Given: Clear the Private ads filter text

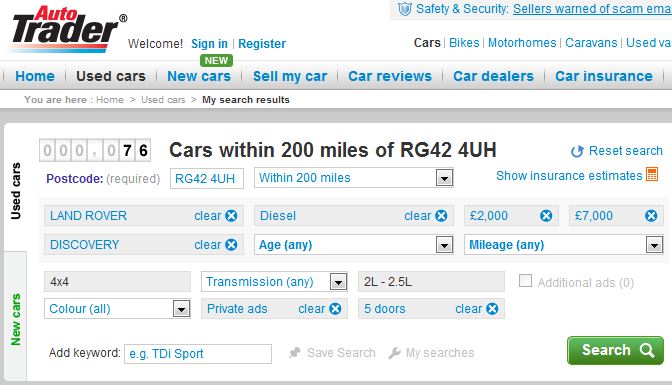Looking at the screenshot, I should (312, 309).
